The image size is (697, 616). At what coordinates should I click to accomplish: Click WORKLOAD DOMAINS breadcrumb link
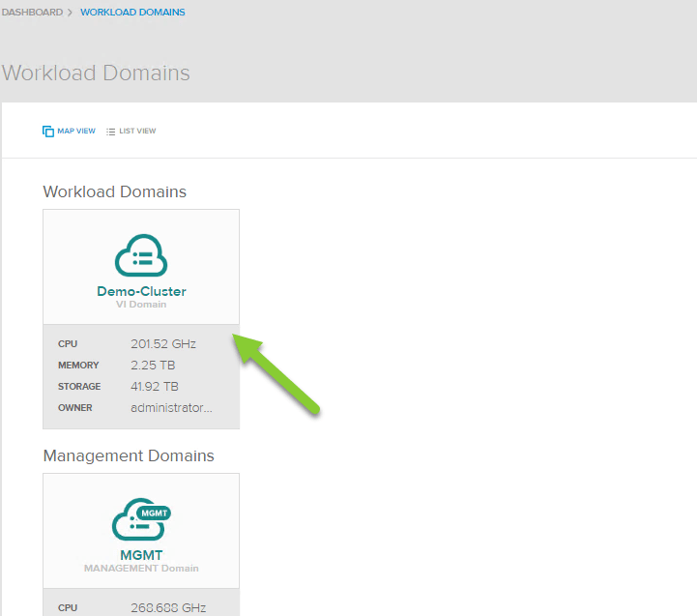coord(132,13)
